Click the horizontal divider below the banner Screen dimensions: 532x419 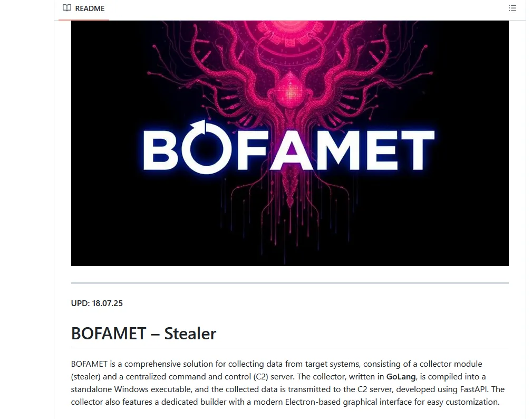(290, 282)
